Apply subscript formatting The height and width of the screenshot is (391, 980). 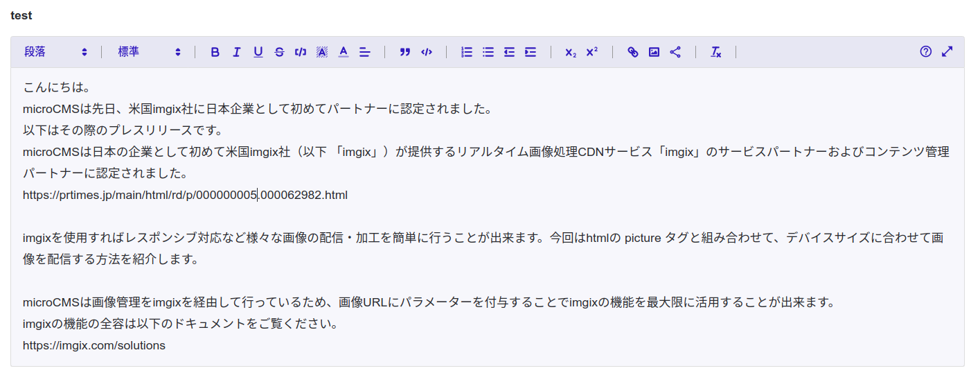tap(570, 52)
